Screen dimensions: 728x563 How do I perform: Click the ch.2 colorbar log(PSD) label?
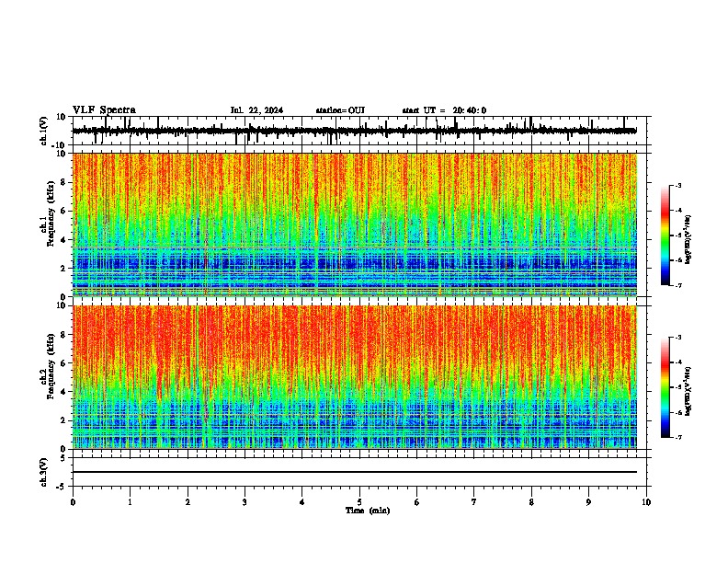pyautogui.click(x=688, y=391)
